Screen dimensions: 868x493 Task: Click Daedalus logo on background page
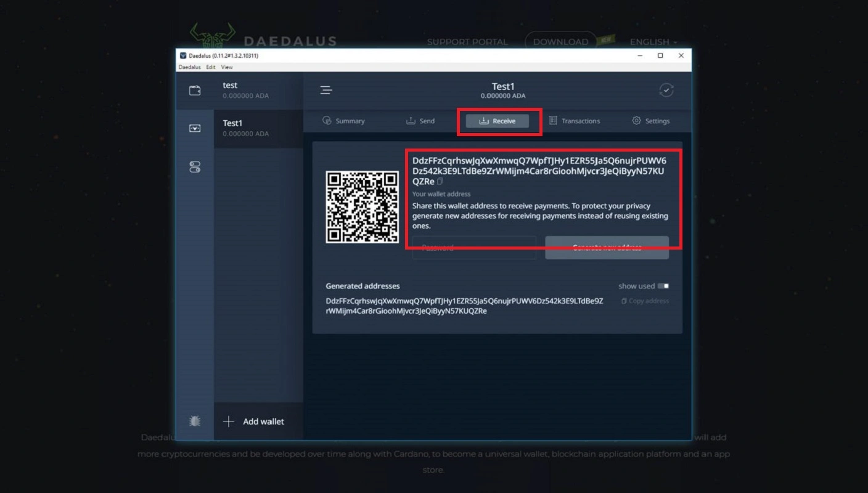tap(263, 37)
